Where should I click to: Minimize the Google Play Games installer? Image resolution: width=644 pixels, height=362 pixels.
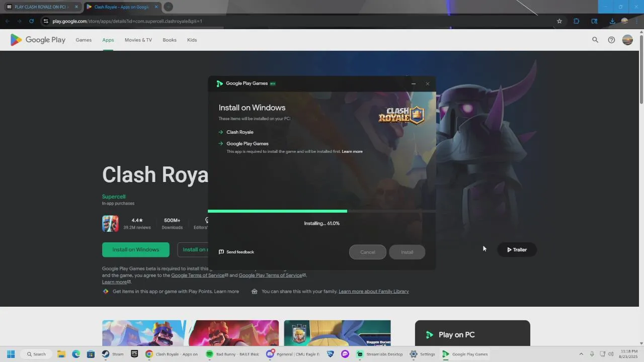tap(414, 83)
